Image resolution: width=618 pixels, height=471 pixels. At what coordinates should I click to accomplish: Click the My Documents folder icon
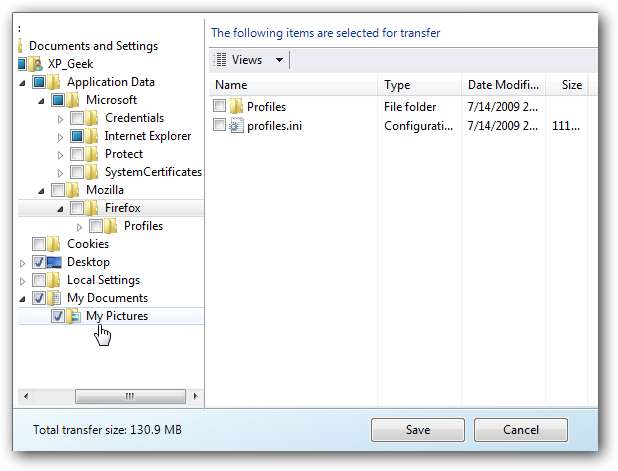pos(54,298)
